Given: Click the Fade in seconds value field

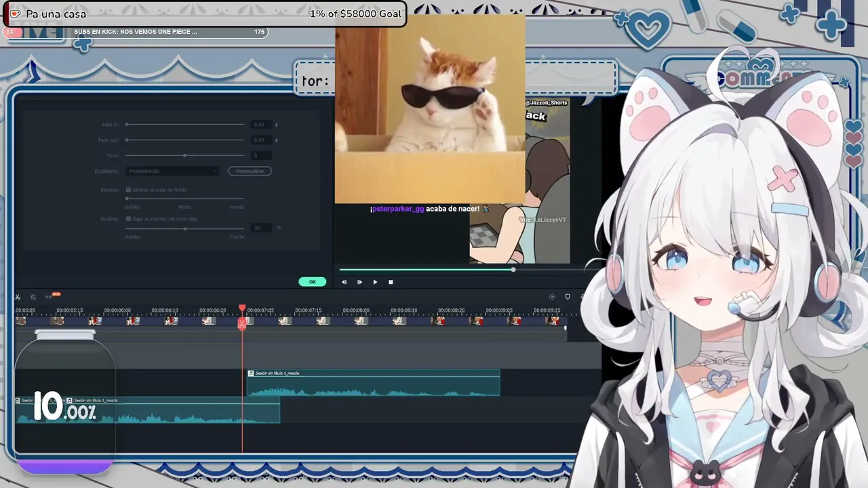Looking at the screenshot, I should click(260, 125).
